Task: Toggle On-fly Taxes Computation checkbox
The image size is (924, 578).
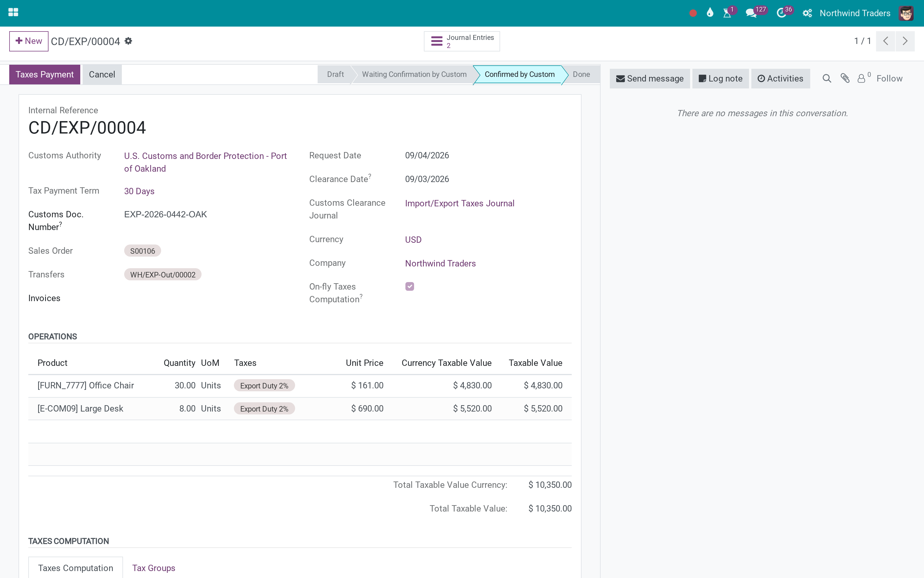Action: tap(410, 287)
